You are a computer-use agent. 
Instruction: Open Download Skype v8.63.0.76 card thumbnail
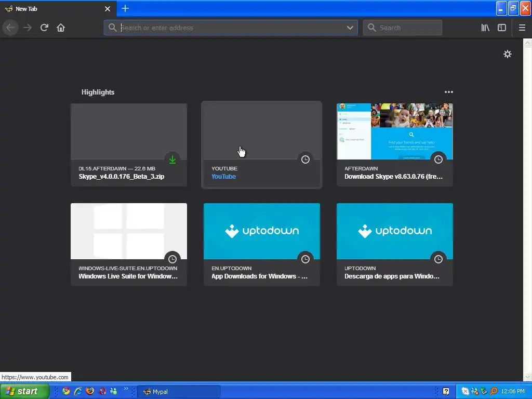coord(395,131)
